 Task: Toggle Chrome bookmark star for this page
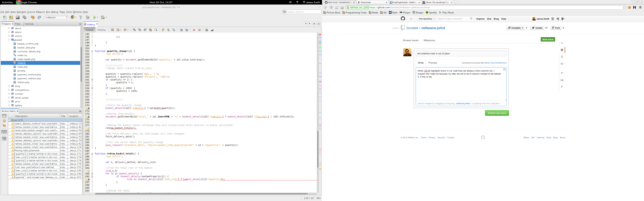pyautogui.click(x=624, y=8)
